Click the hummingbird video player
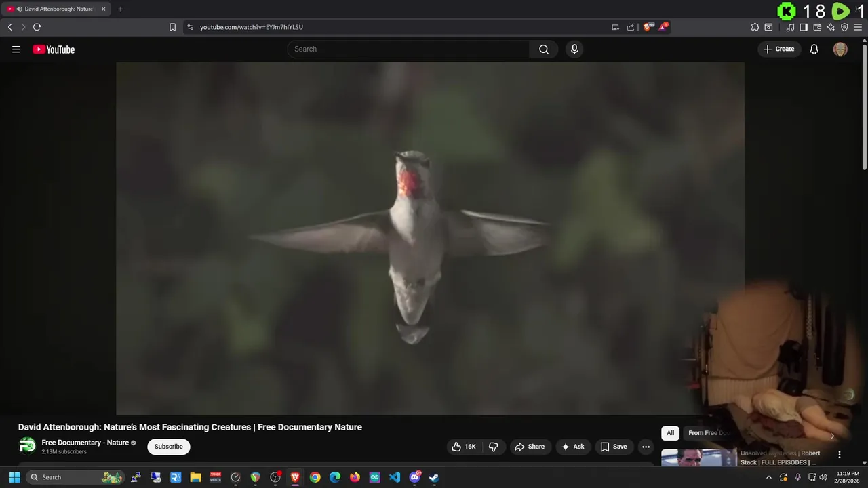868x488 pixels. [430, 238]
